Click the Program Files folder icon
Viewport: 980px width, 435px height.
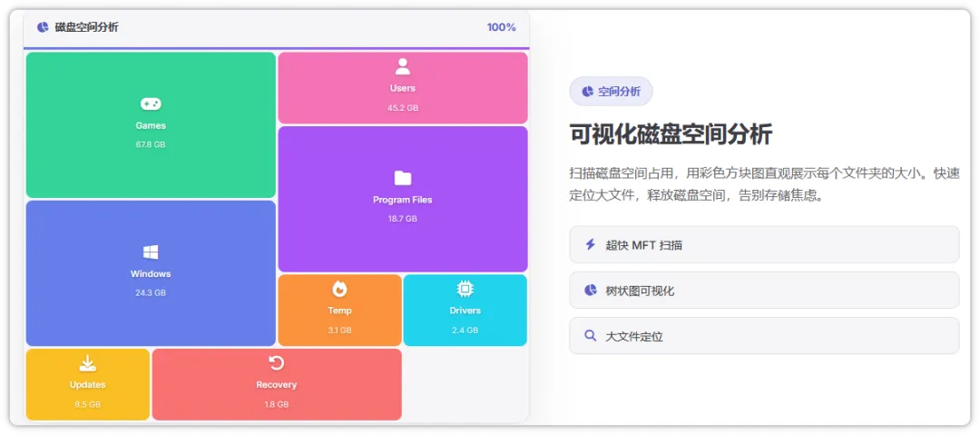[x=403, y=178]
